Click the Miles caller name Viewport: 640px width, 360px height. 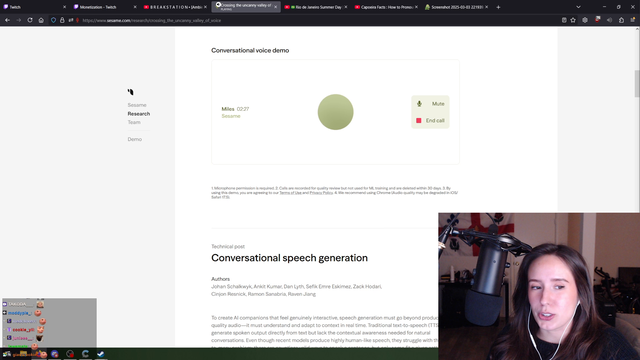tap(228, 109)
